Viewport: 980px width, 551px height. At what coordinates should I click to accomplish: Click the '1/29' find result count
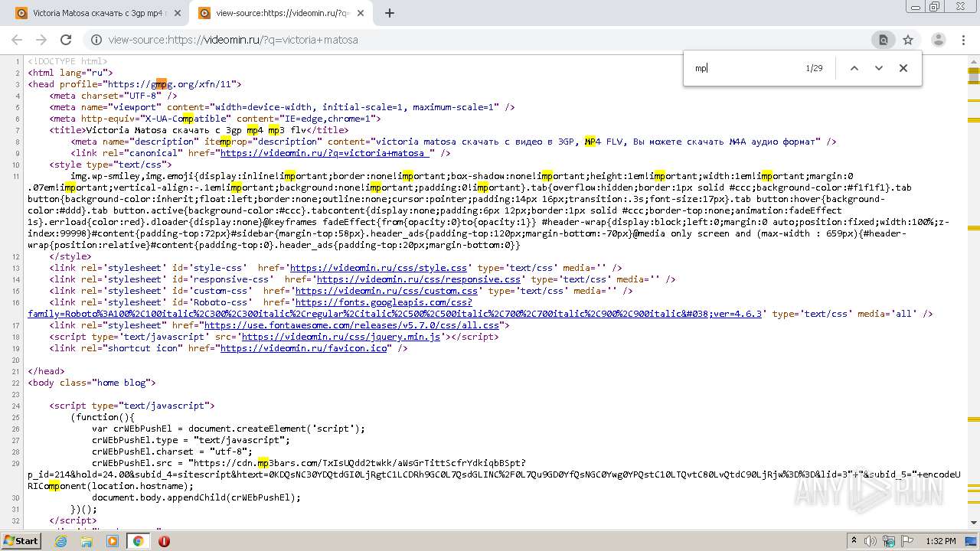[814, 68]
